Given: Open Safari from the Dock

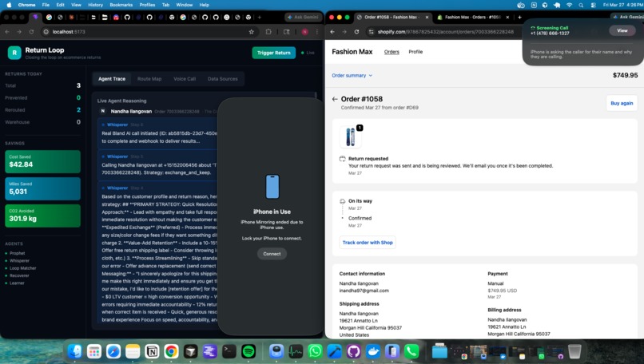Looking at the screenshot, I should click(x=113, y=351).
